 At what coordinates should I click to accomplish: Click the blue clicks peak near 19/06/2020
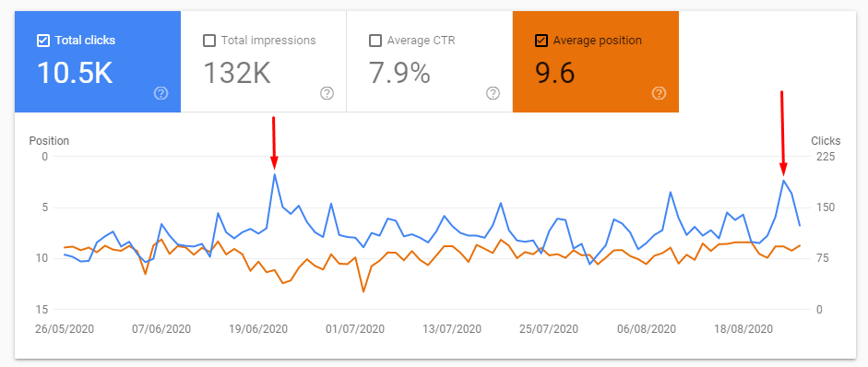(275, 174)
